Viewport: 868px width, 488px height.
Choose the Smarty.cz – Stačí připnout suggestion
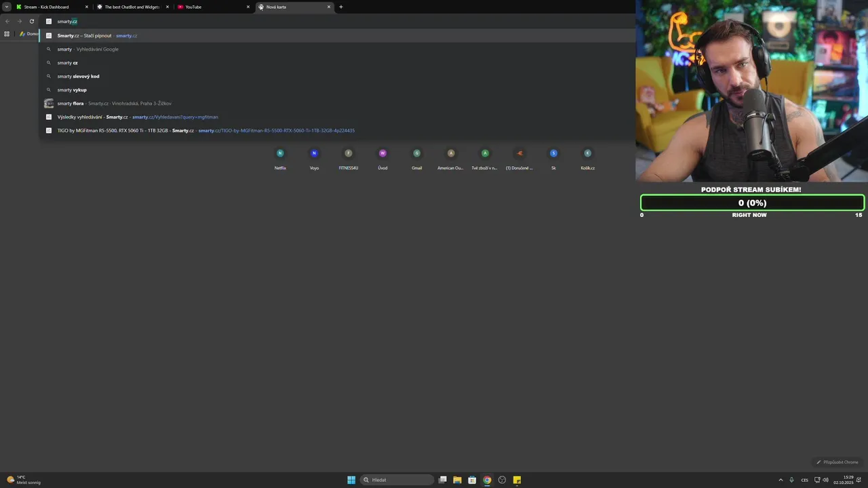point(337,35)
